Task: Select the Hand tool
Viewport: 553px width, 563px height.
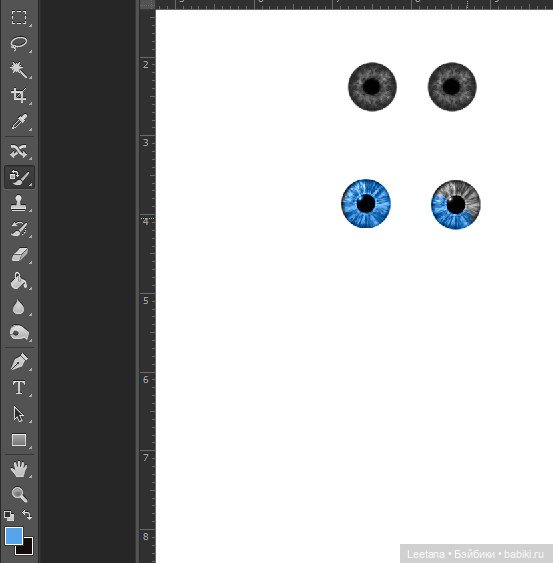Action: point(19,469)
